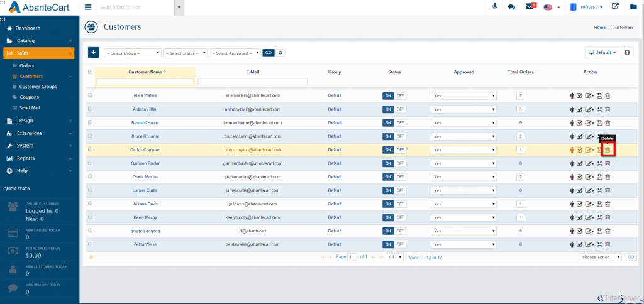644x304 pixels.
Task: Click the grid reload icon at bottom-left
Action: (x=91, y=258)
